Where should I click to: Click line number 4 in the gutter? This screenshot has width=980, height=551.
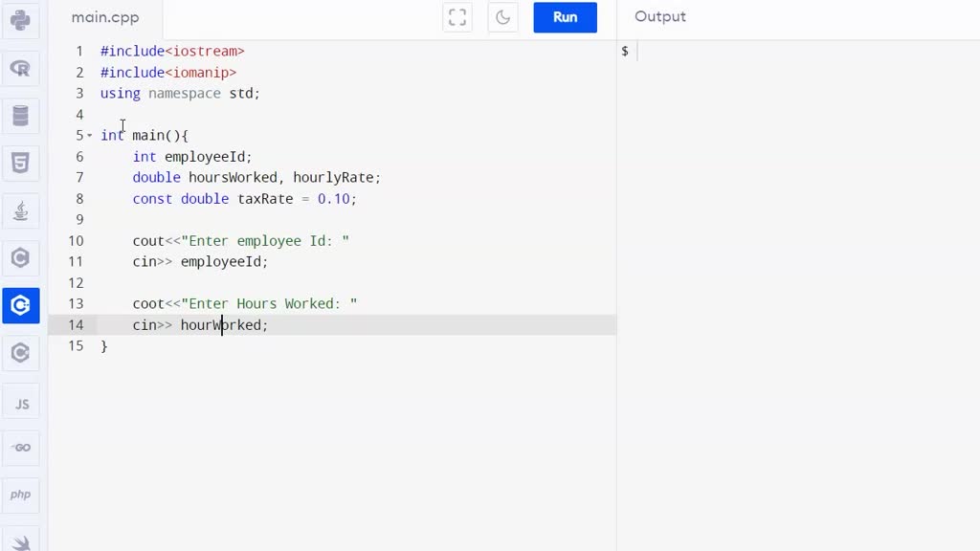tap(79, 115)
